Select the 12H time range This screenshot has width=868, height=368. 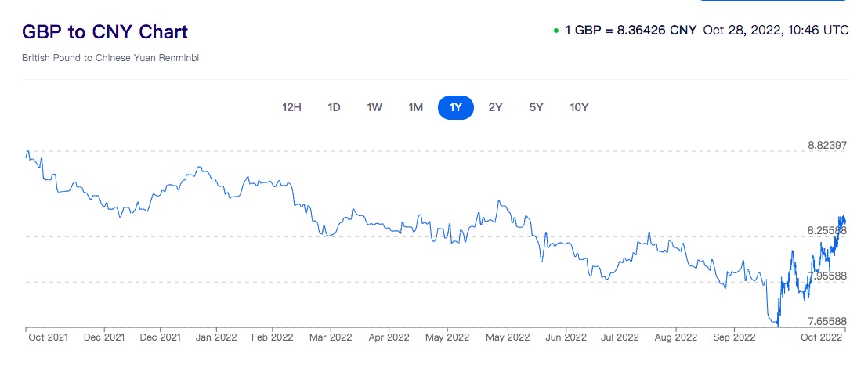(291, 107)
